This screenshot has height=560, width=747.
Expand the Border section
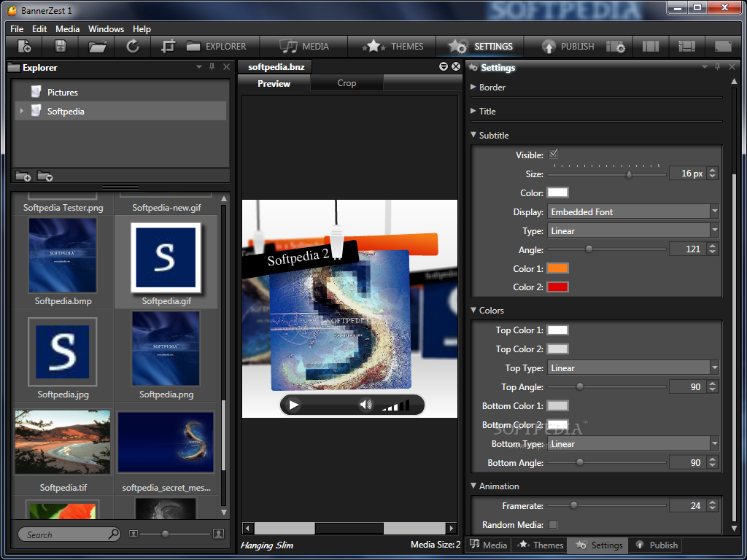point(473,87)
